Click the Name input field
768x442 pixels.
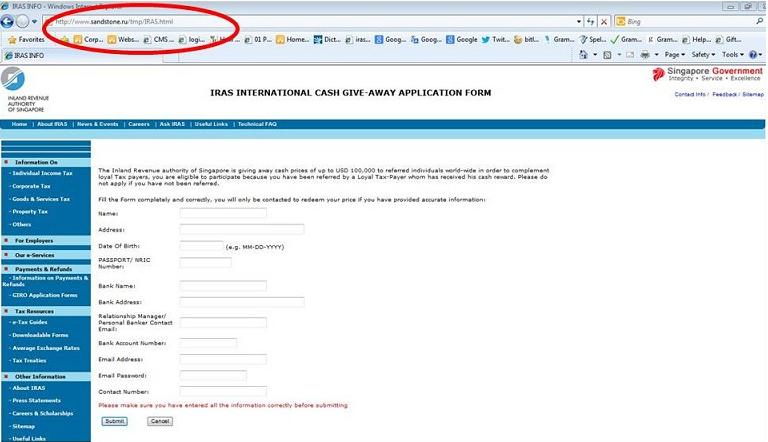223,213
